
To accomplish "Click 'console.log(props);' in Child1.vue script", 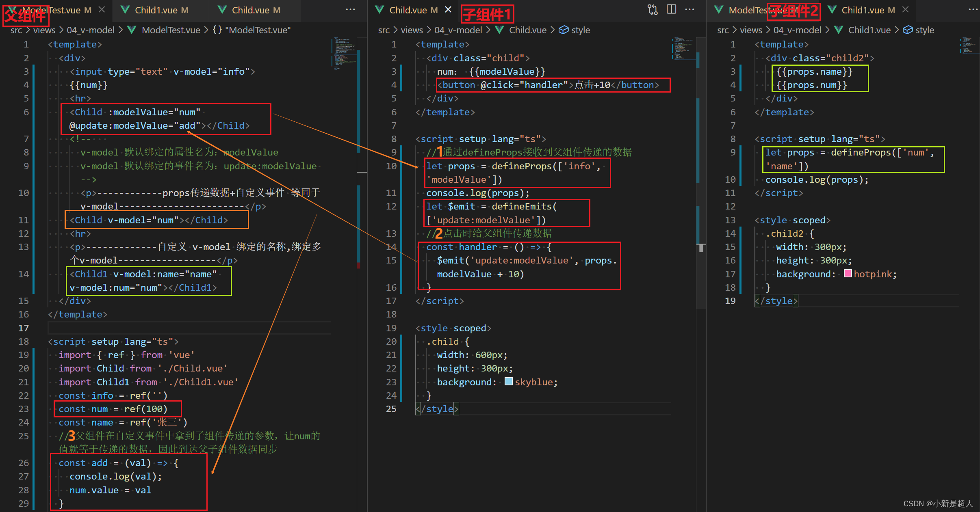I will coord(817,179).
